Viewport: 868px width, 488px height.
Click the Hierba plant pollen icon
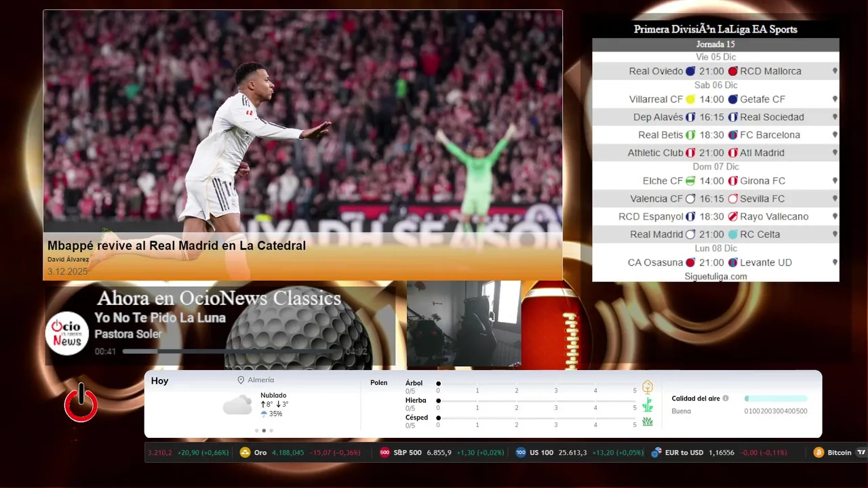tap(648, 405)
